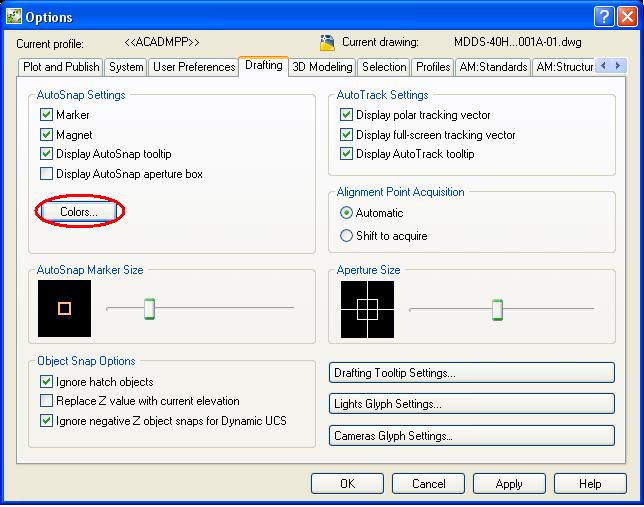Click the AutoSnap Marker Size slider track
This screenshot has width=644, height=507.
click(x=200, y=308)
